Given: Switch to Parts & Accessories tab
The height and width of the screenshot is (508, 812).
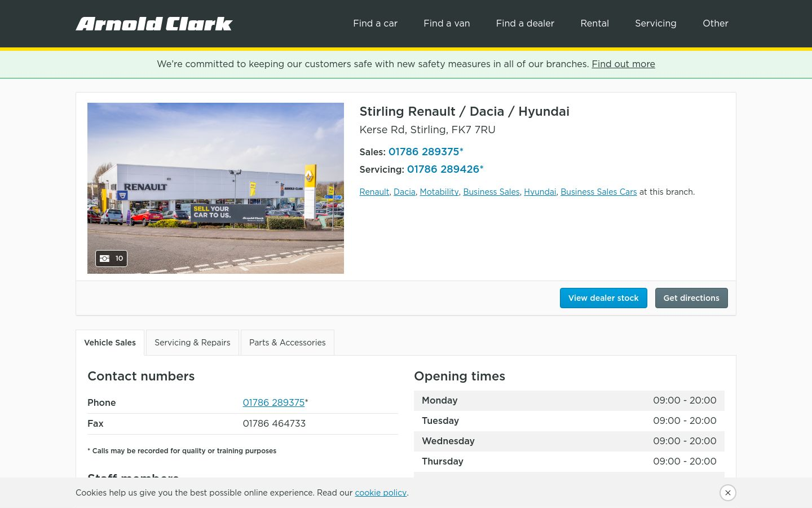Looking at the screenshot, I should [x=288, y=343].
